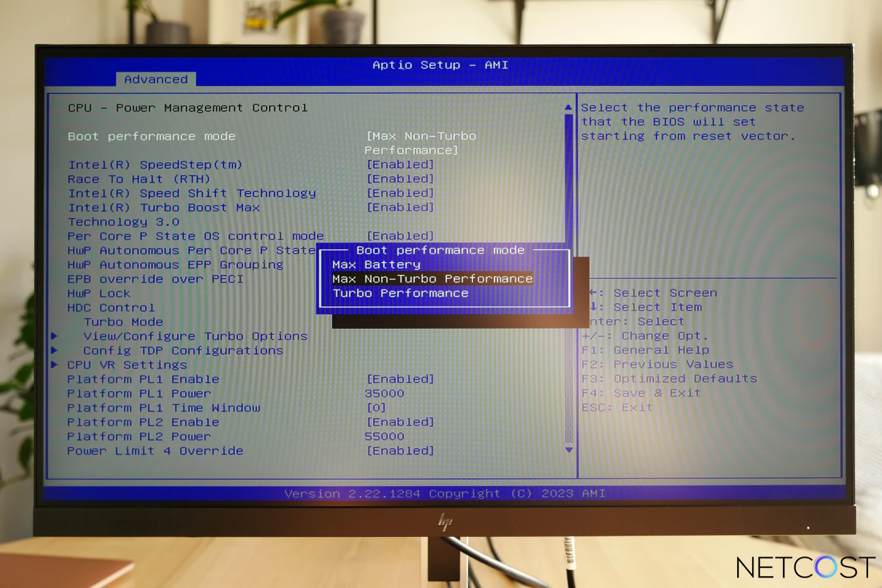
Task: Click the ESC: Exit hint
Action: [617, 408]
